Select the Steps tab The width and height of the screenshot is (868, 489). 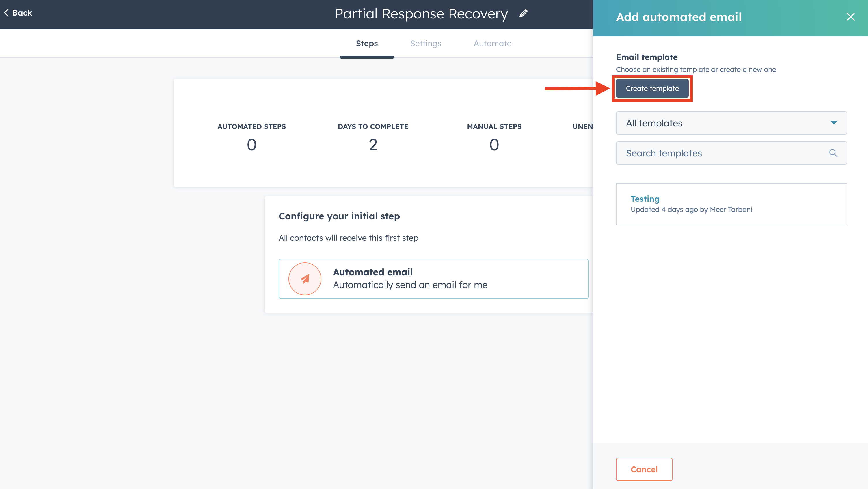pos(367,43)
